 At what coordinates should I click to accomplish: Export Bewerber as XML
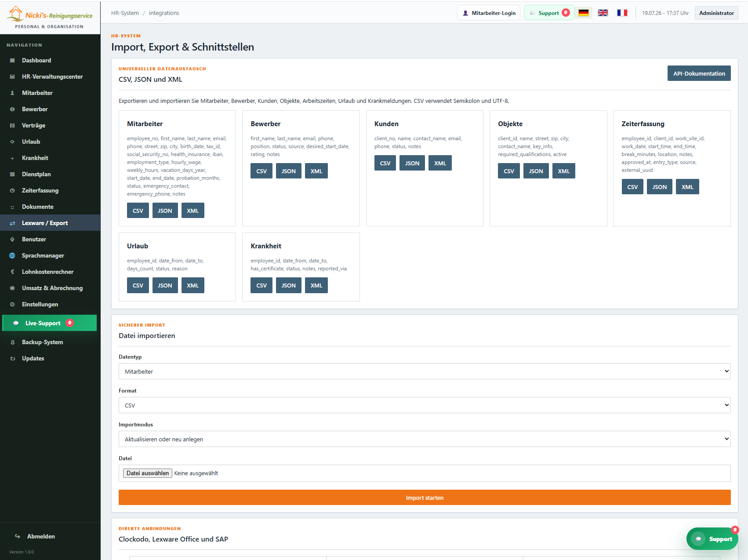tap(316, 171)
